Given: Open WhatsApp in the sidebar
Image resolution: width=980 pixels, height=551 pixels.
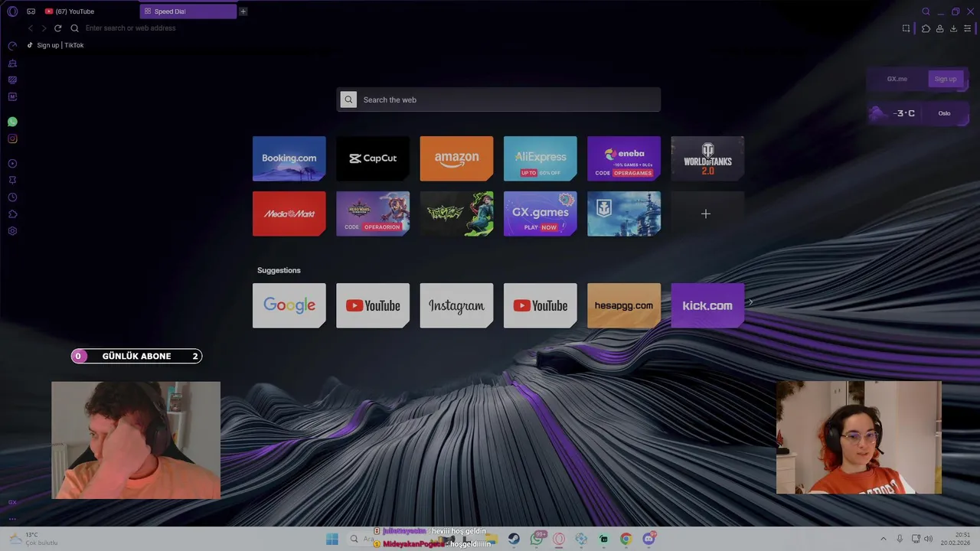Looking at the screenshot, I should [12, 122].
